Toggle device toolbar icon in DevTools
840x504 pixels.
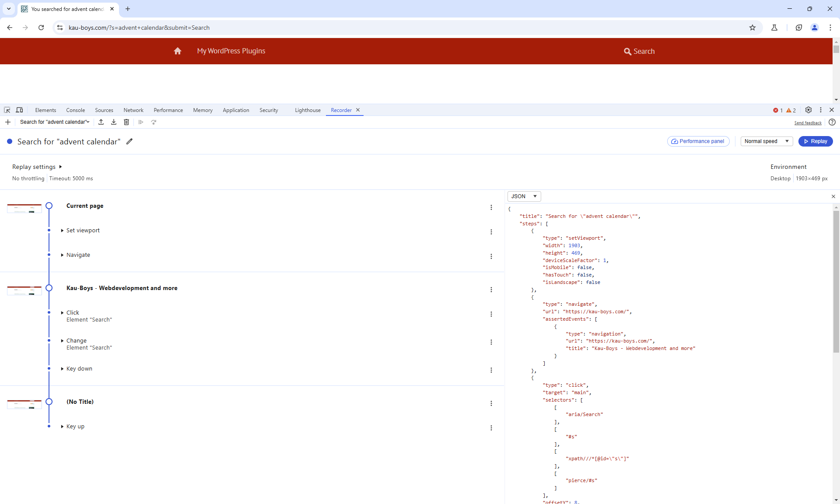[19, 110]
